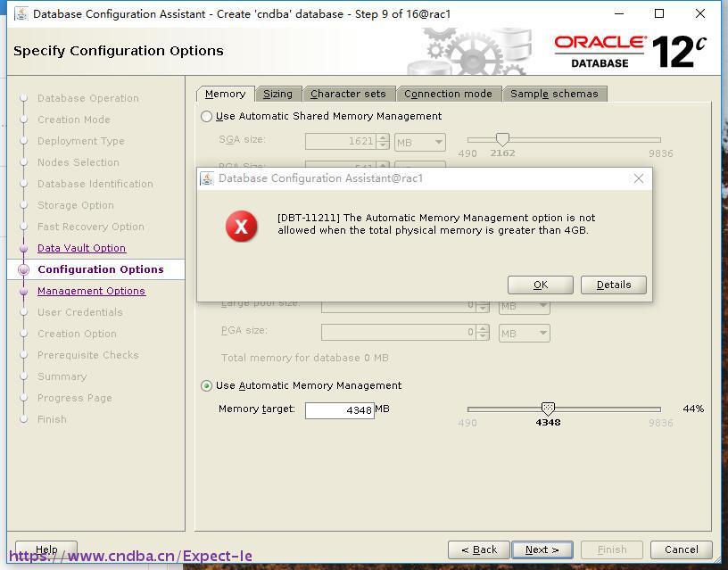The height and width of the screenshot is (570, 728).
Task: Click Progress Page step in sidebar
Action: [x=74, y=398]
